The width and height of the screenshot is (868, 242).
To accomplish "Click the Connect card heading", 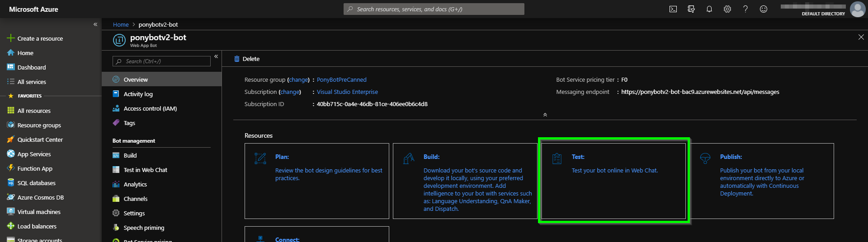I will click(x=287, y=239).
